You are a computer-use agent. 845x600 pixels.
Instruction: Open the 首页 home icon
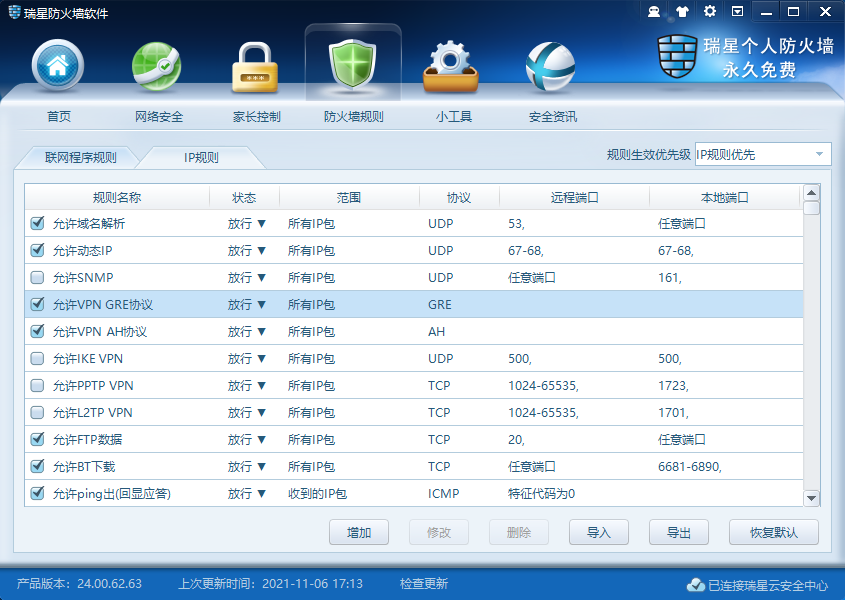[x=58, y=65]
